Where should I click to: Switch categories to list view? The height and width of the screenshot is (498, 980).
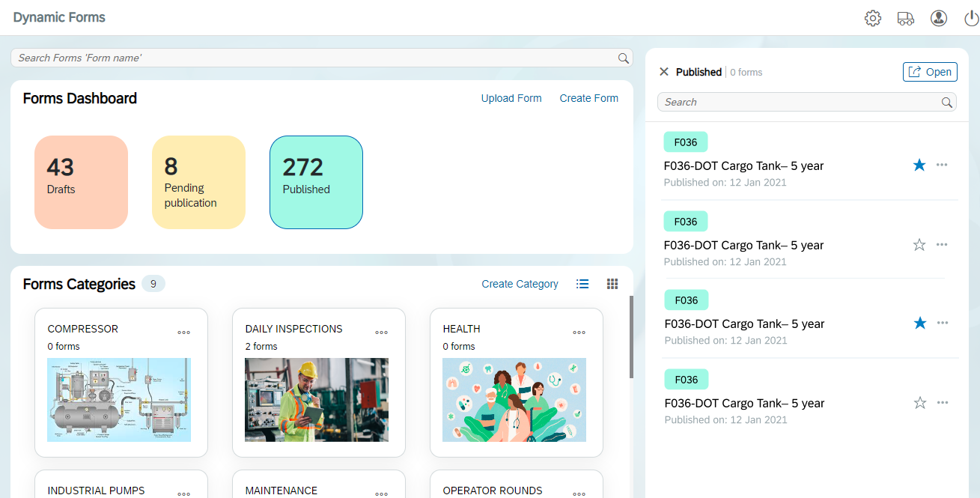pos(582,284)
